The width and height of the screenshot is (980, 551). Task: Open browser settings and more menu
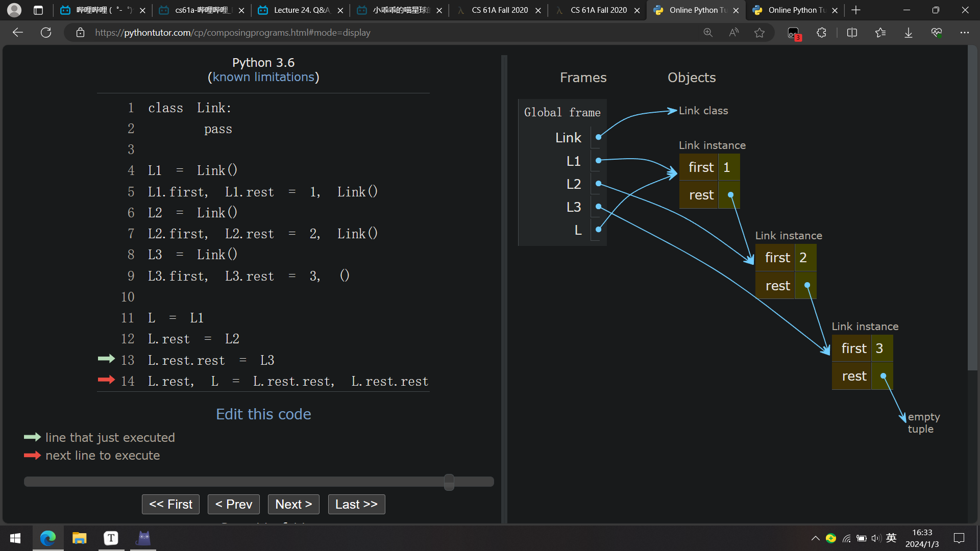tap(964, 33)
